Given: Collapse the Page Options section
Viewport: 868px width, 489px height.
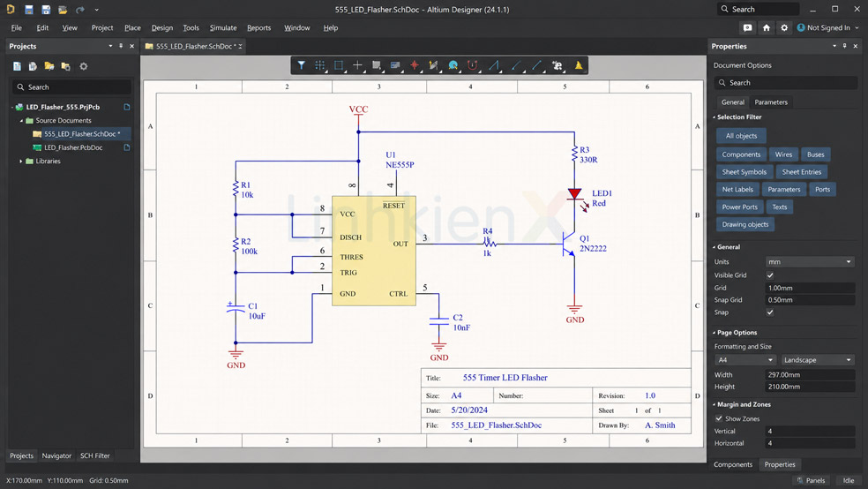Looking at the screenshot, I should tap(715, 333).
